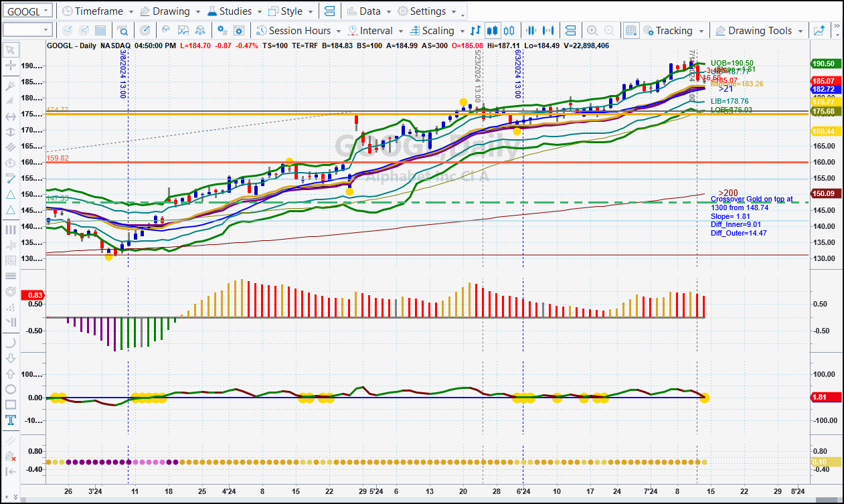Image resolution: width=844 pixels, height=504 pixels.
Task: Select the parallel lines channel tool
Action: (11, 147)
